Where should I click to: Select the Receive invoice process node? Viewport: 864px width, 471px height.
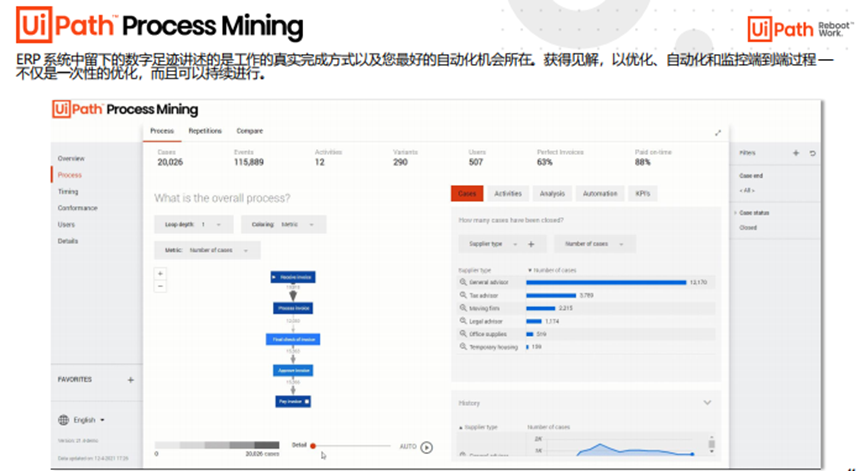coord(293,277)
